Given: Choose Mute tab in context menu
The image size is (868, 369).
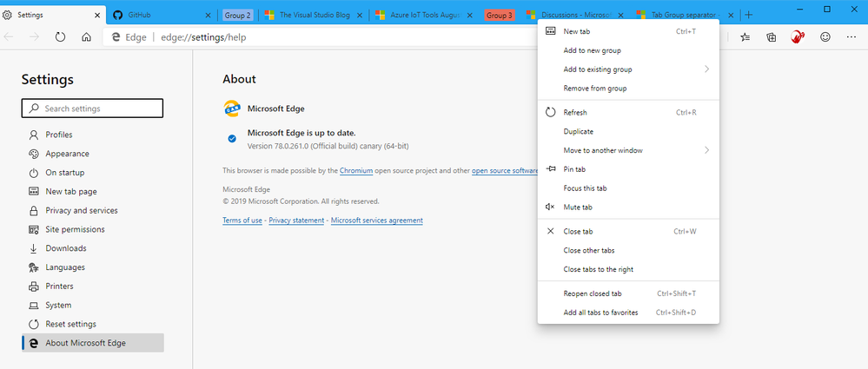Looking at the screenshot, I should pos(578,207).
